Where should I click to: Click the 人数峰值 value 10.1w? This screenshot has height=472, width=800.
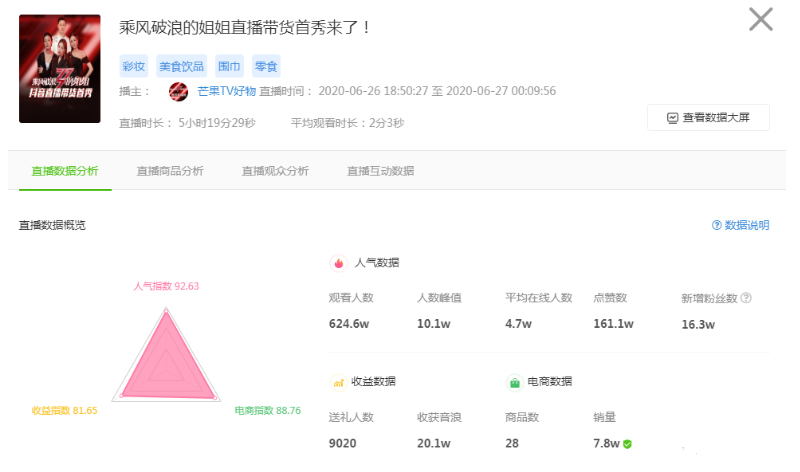coord(434,324)
